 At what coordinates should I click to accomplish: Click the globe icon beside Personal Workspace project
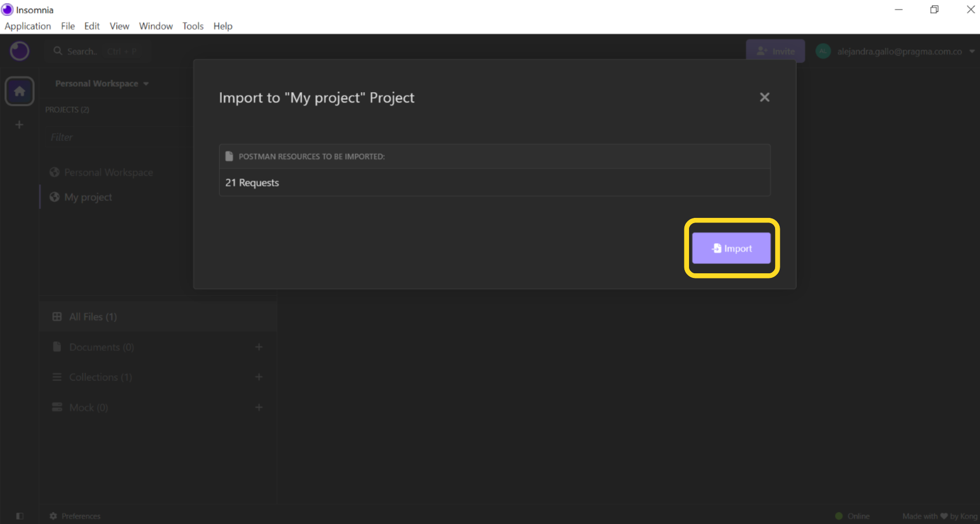pos(54,172)
